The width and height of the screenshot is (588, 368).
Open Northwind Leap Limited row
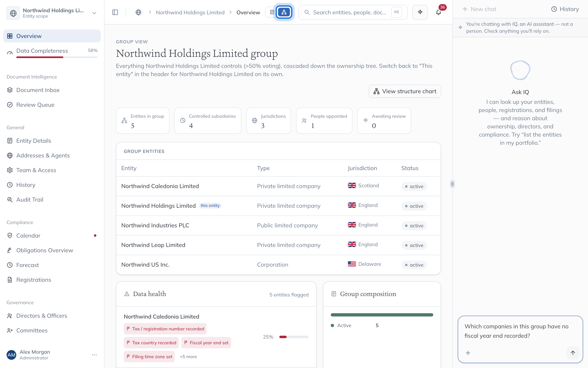tap(278, 245)
